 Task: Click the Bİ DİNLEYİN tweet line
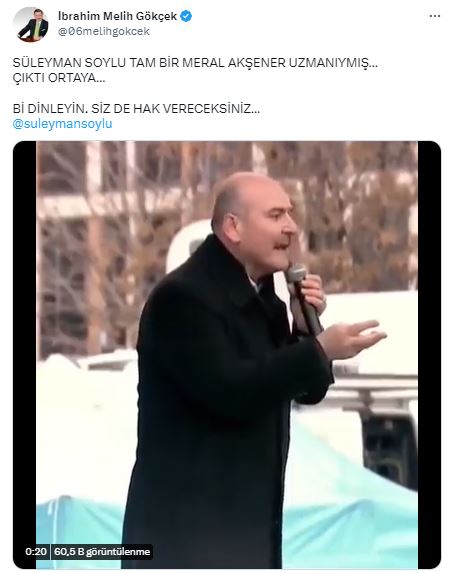(x=136, y=109)
